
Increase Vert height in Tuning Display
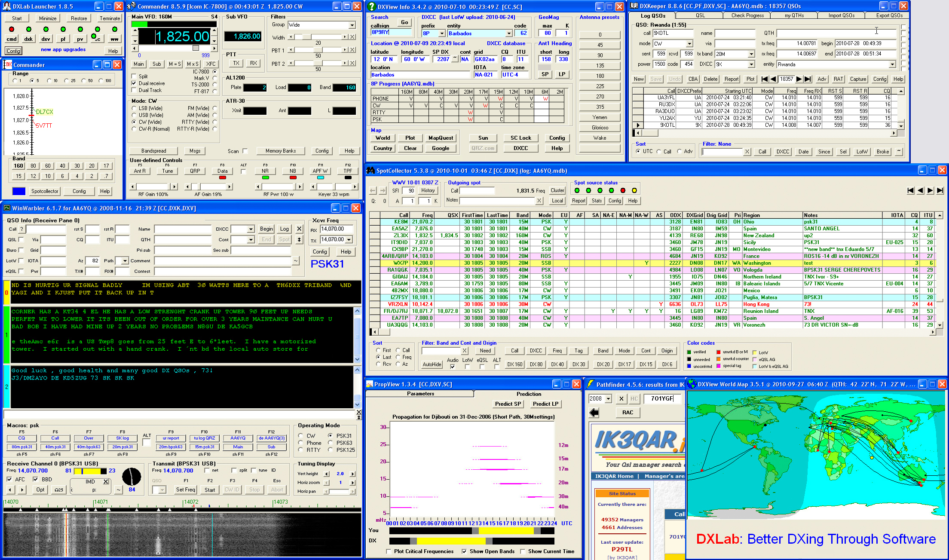[x=353, y=474]
